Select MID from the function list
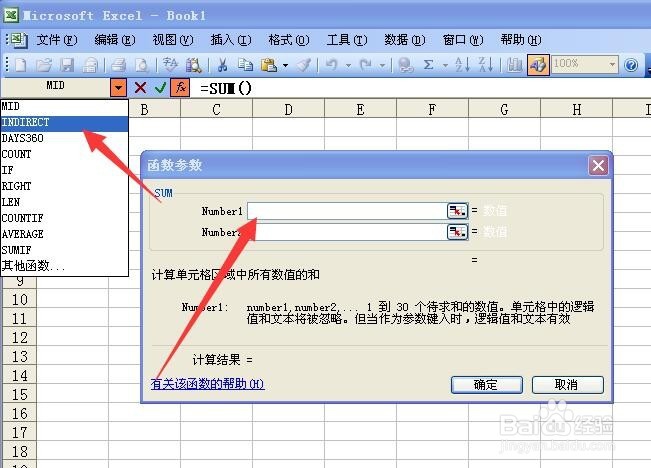 64,106
